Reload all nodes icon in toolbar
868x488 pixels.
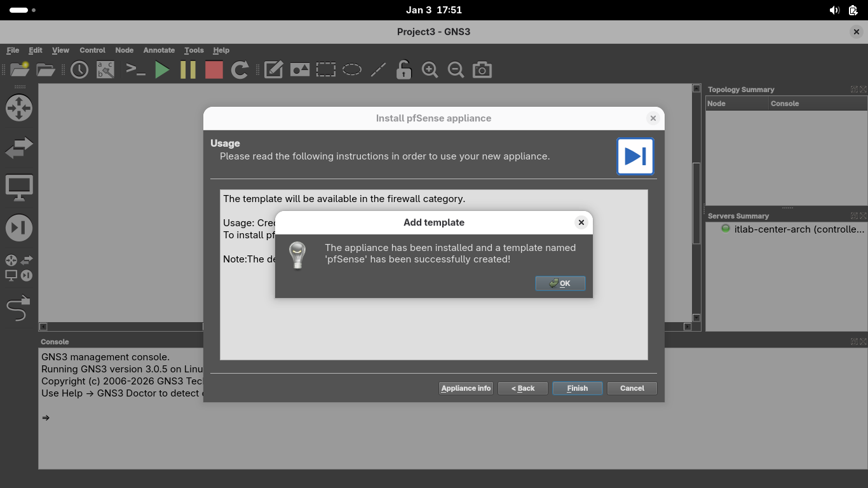240,70
